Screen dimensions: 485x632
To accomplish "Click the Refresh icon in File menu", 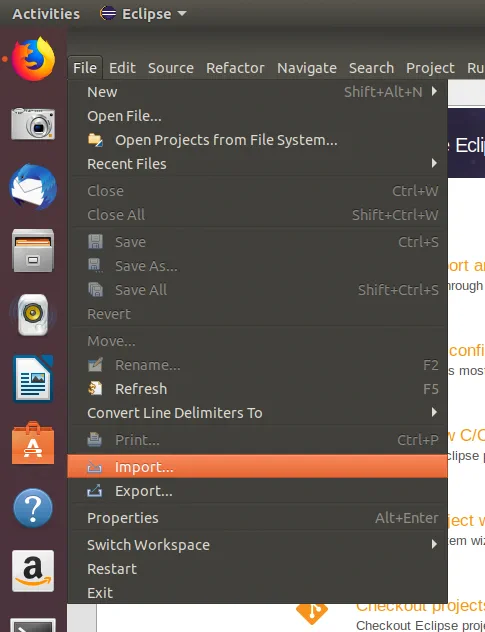I will click(x=96, y=389).
